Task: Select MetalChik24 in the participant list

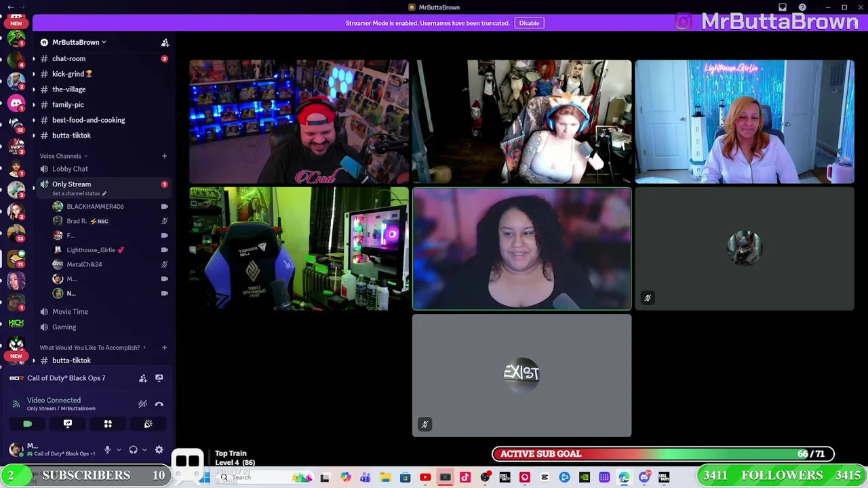Action: (111, 264)
